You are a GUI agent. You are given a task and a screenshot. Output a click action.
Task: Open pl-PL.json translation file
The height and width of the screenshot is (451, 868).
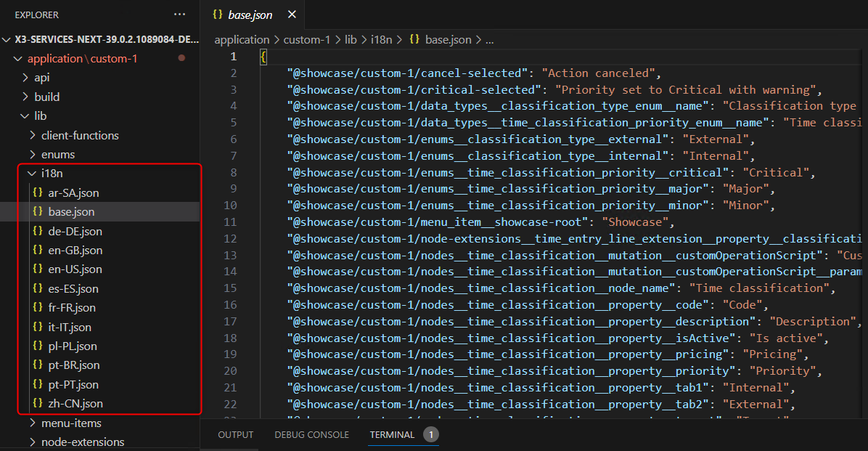point(73,346)
